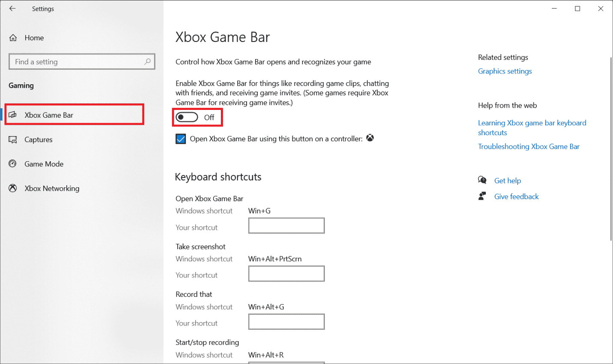Open the Troubleshooting Xbox Game Bar link
The height and width of the screenshot is (364, 613).
(529, 146)
